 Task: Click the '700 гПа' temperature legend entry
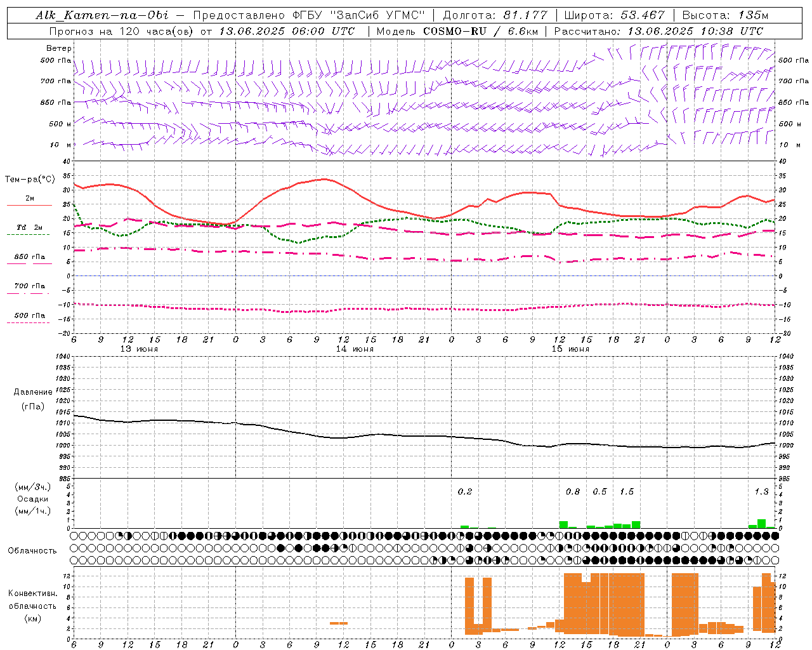(29, 286)
